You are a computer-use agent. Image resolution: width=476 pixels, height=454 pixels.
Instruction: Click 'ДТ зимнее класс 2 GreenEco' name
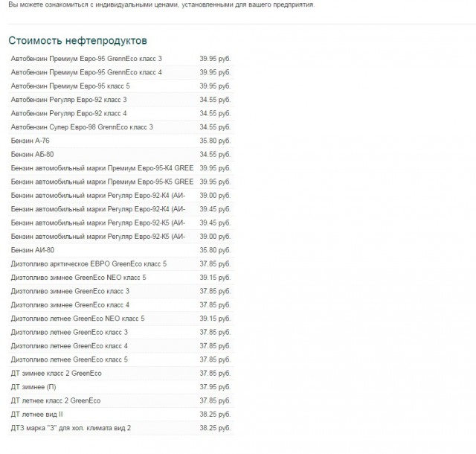57,373
